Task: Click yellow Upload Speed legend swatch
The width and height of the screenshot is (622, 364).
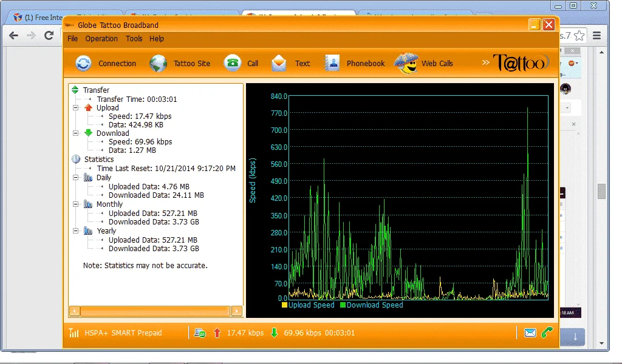Action: click(x=284, y=305)
